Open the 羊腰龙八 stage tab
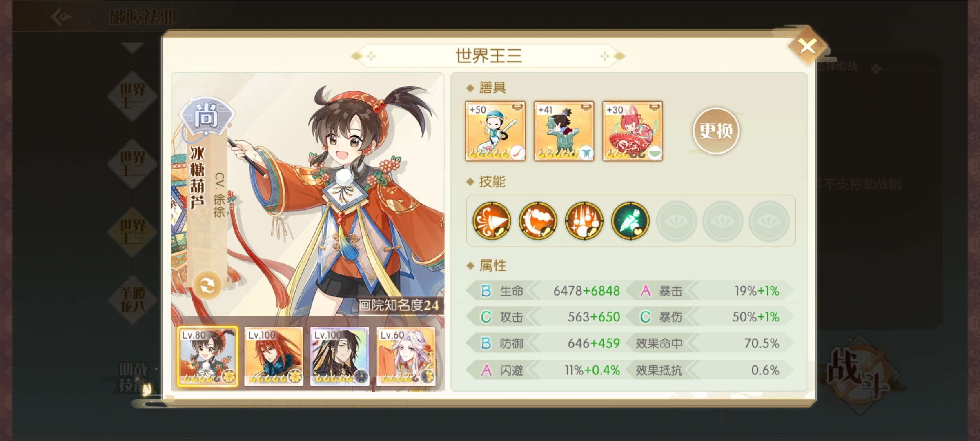The height and width of the screenshot is (441, 980). (x=132, y=300)
